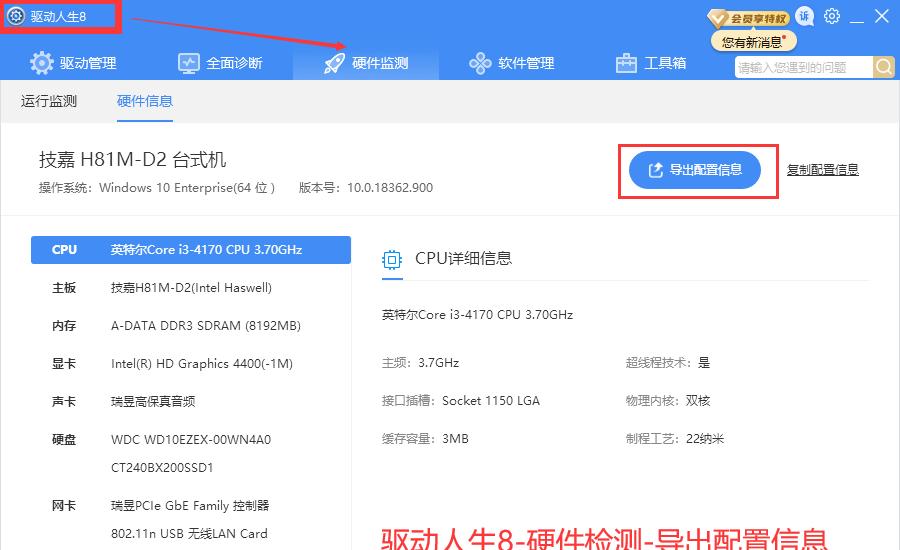Image resolution: width=900 pixels, height=550 pixels.
Task: Select the CPU row in hardware list
Action: coord(191,250)
